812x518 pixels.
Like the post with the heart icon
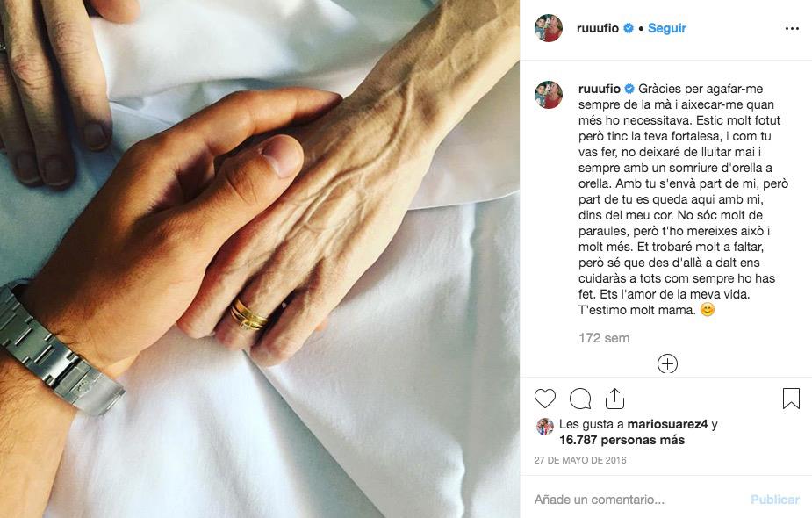click(x=545, y=399)
